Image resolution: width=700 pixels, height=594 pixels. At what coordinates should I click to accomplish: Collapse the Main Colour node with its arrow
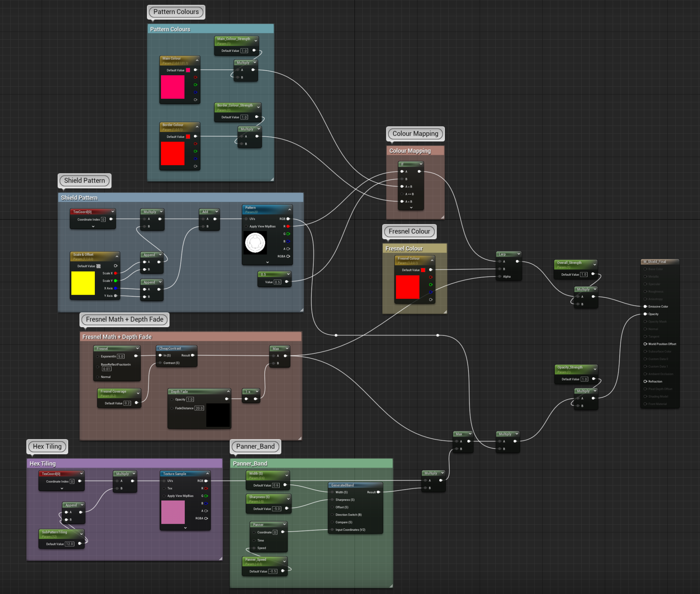coord(197,61)
